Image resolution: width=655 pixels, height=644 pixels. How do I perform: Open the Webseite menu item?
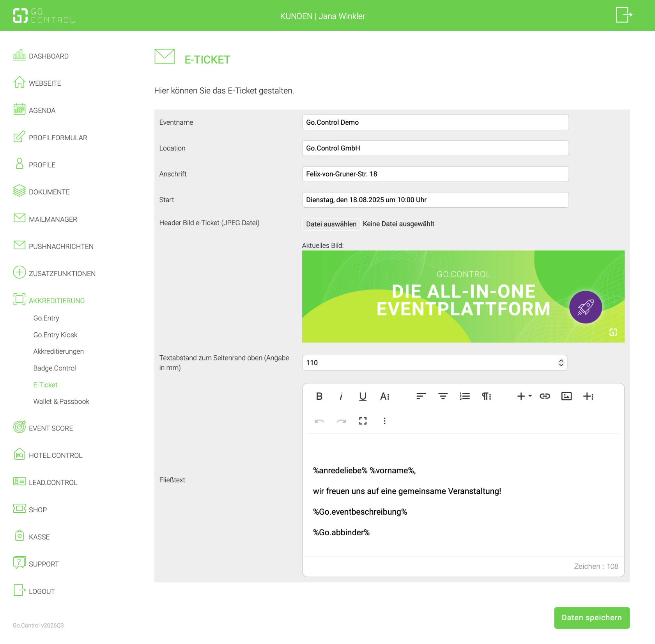click(x=45, y=83)
